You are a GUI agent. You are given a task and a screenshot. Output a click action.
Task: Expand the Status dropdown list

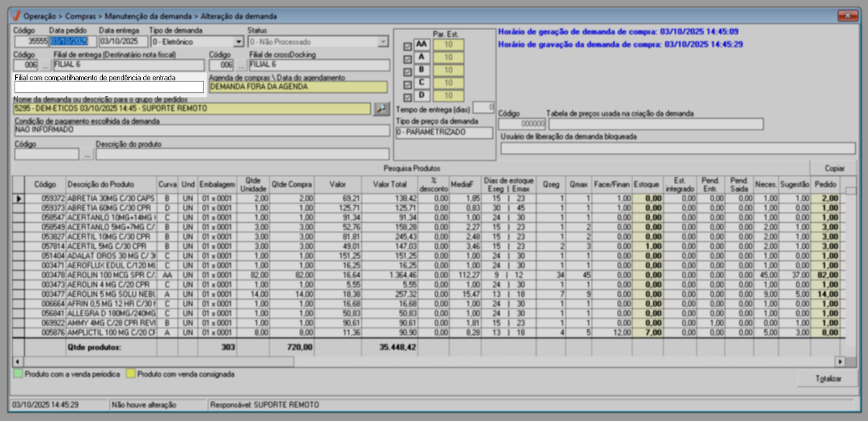pos(383,42)
